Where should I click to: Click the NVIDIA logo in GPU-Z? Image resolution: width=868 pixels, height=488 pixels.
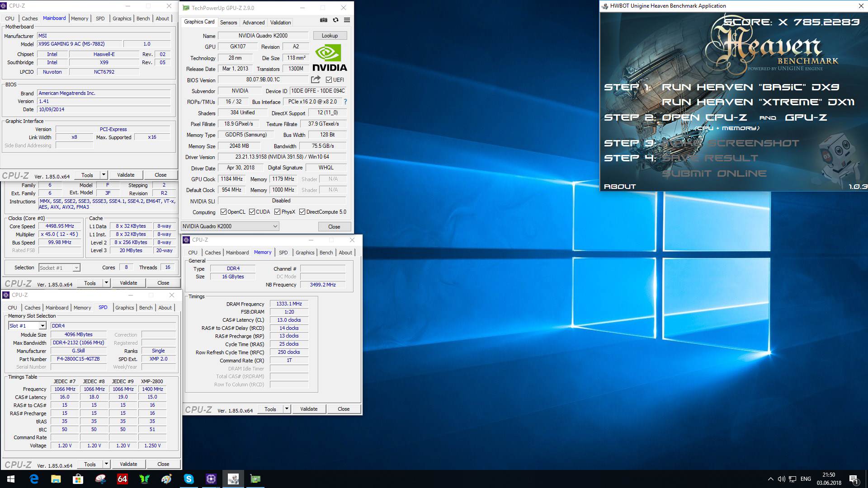330,57
